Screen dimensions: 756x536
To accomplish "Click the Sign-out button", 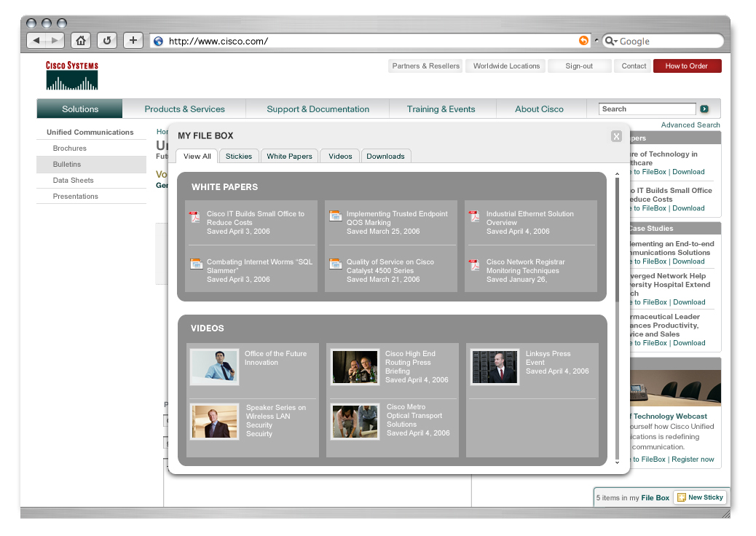I will pos(579,66).
